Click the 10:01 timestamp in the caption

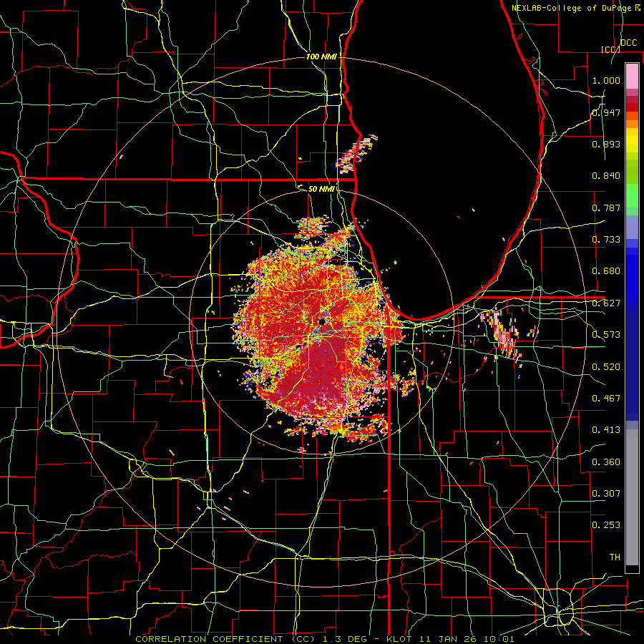(x=499, y=639)
